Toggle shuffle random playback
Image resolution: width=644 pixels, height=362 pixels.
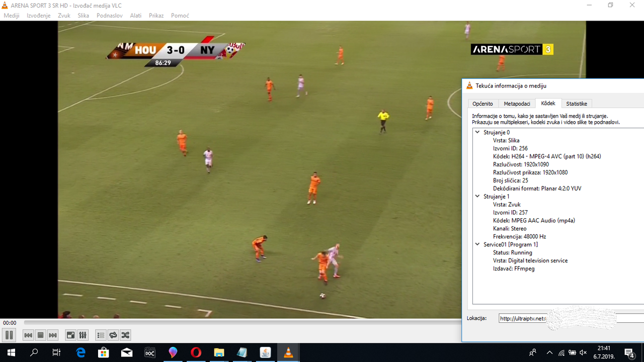(x=125, y=335)
